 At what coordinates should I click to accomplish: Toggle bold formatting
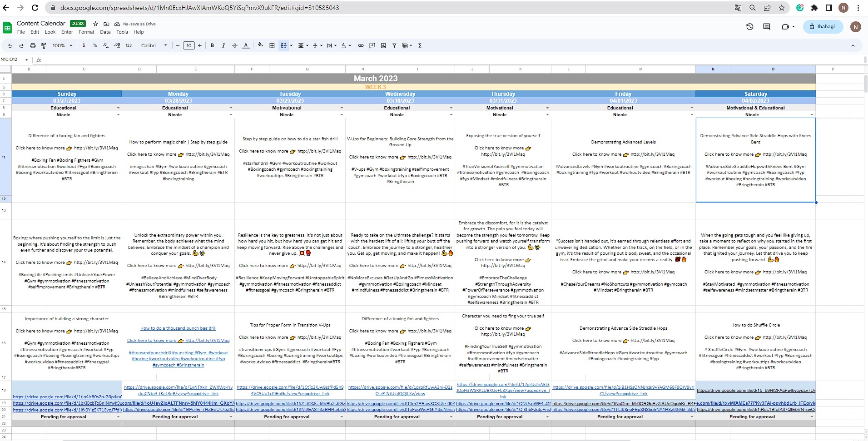pos(212,45)
